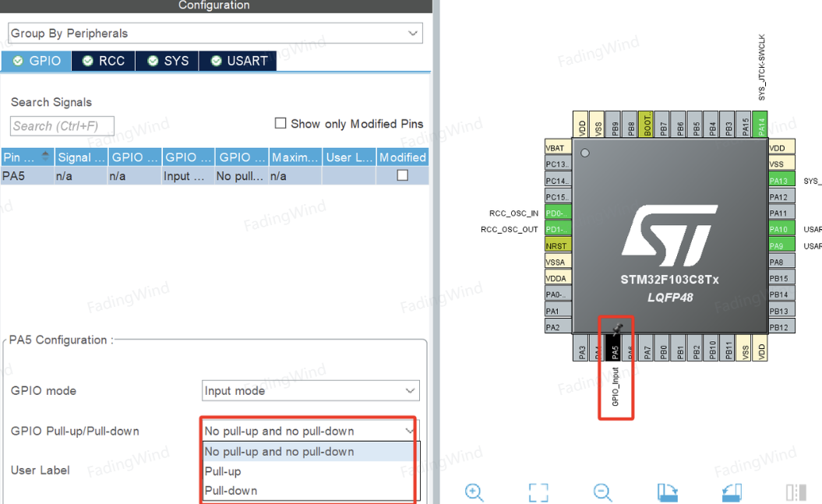
Task: Select the PB15 pin on chip
Action: pos(781,278)
